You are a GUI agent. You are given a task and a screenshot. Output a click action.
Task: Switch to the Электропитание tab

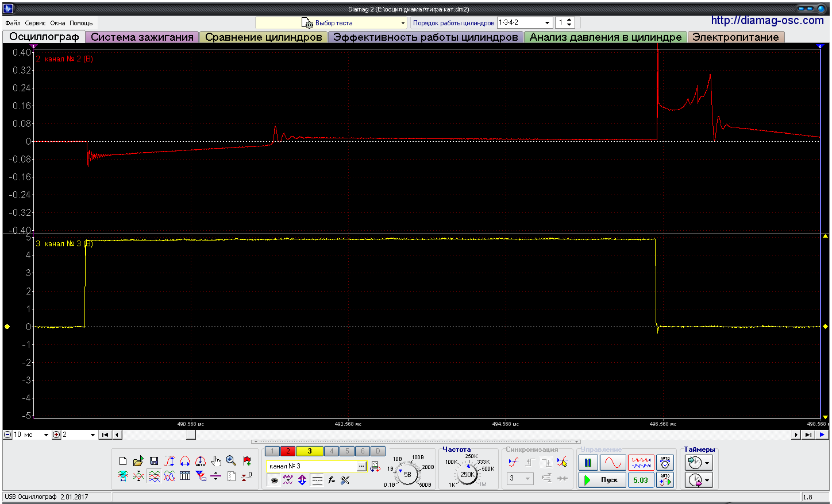tap(735, 37)
